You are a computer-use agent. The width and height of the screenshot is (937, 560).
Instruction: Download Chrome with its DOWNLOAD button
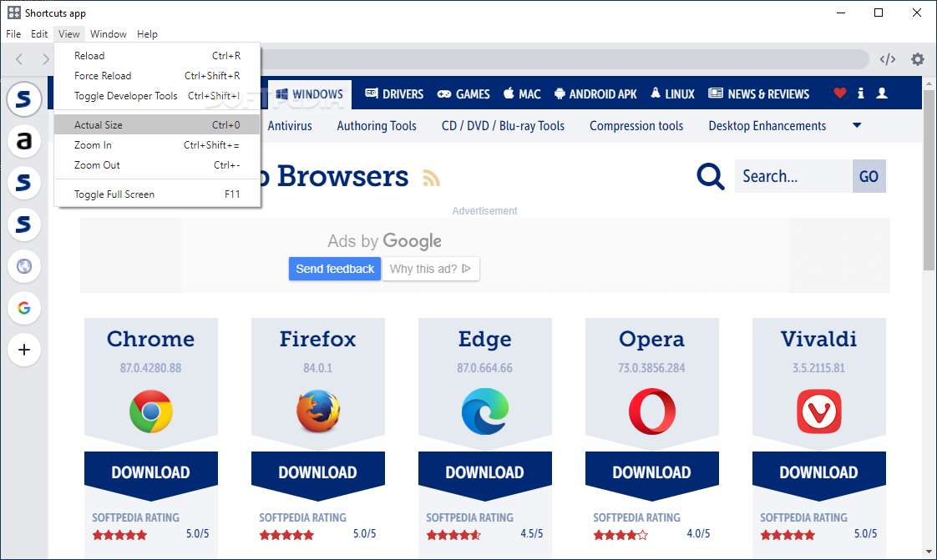150,472
